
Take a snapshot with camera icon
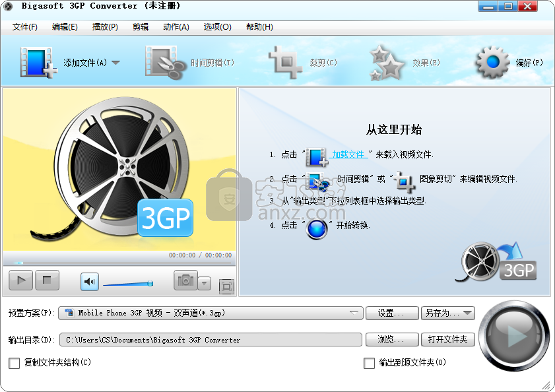coord(185,280)
